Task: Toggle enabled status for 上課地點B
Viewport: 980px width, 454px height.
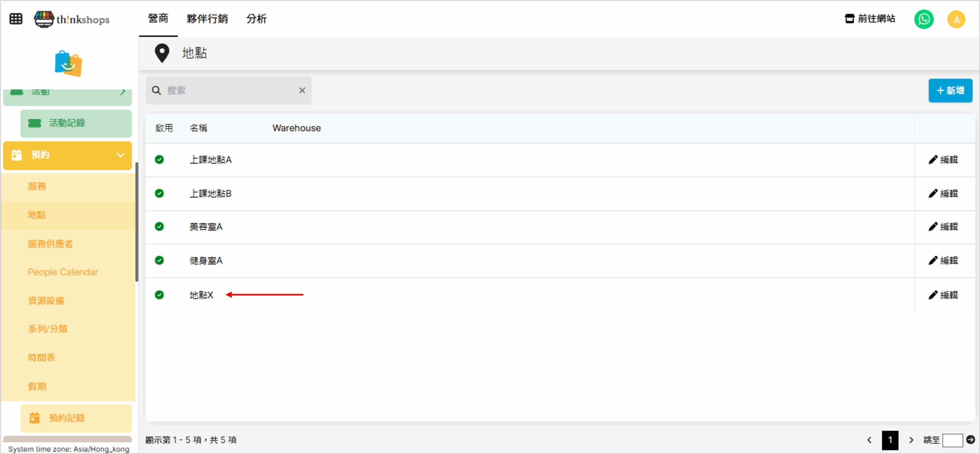Action: pos(159,193)
